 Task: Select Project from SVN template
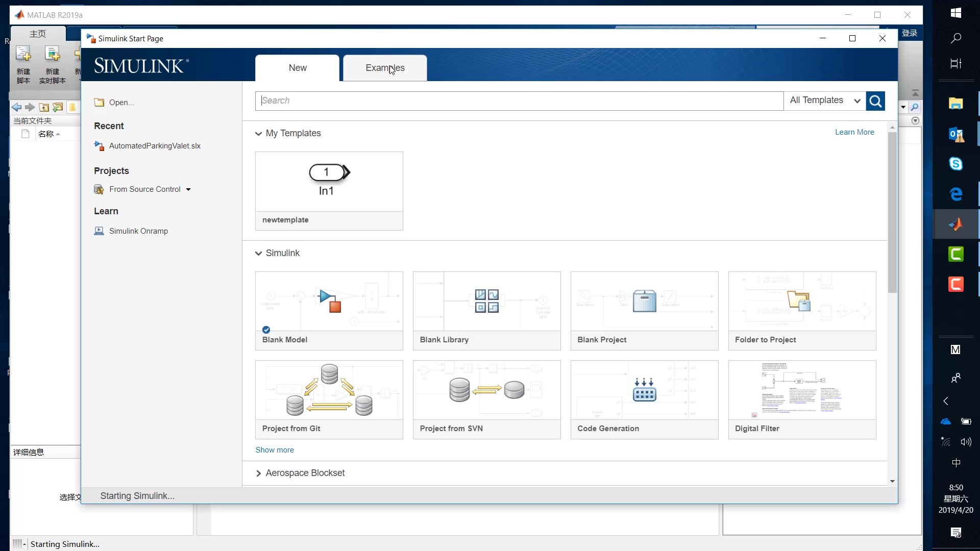[486, 399]
